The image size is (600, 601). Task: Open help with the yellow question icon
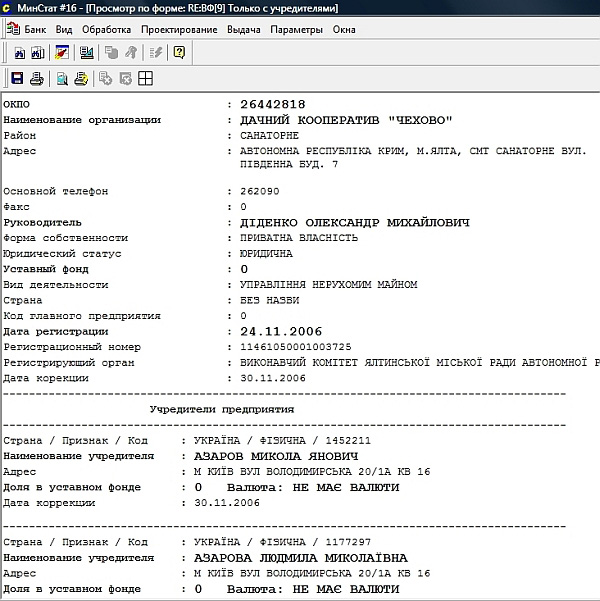(179, 53)
